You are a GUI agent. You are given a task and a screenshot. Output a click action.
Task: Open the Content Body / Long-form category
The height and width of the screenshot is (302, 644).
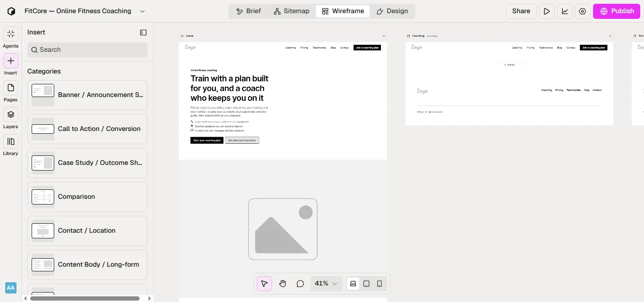tap(87, 265)
